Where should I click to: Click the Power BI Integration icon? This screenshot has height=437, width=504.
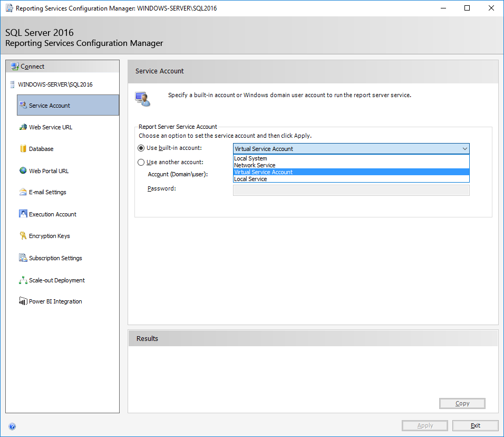(23, 301)
